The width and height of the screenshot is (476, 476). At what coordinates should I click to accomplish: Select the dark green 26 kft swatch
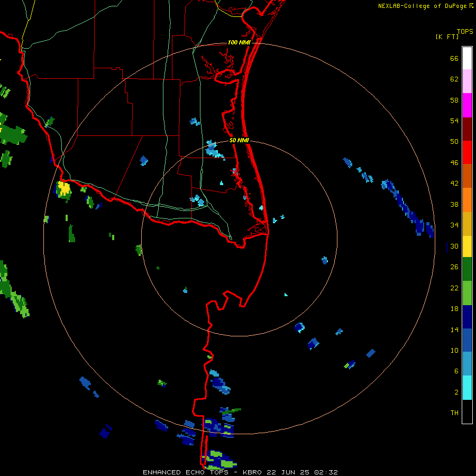[467, 269]
